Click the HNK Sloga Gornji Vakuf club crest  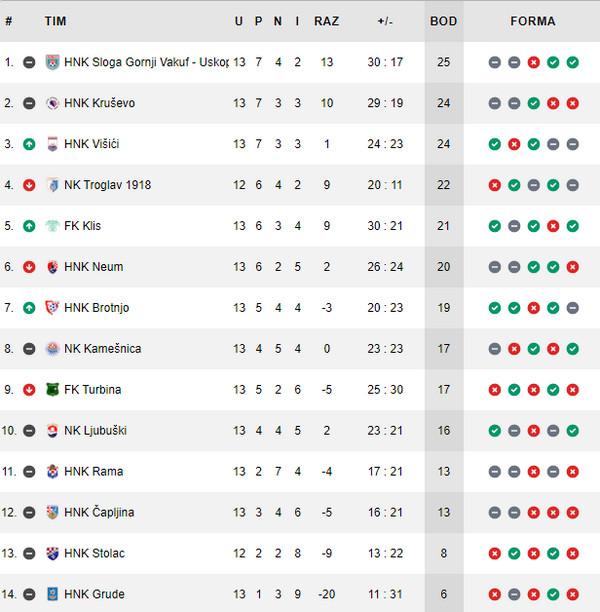(x=52, y=62)
